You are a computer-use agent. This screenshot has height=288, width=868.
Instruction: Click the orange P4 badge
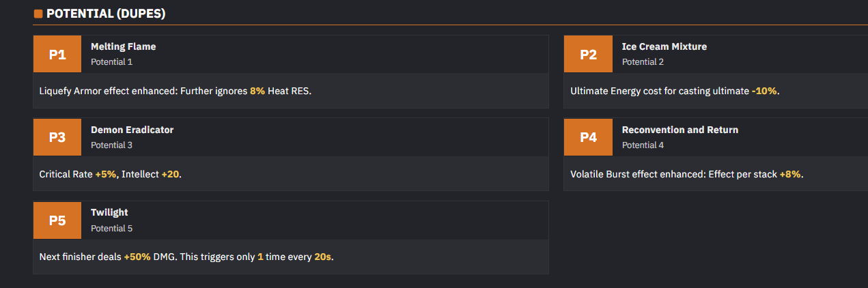(x=588, y=137)
